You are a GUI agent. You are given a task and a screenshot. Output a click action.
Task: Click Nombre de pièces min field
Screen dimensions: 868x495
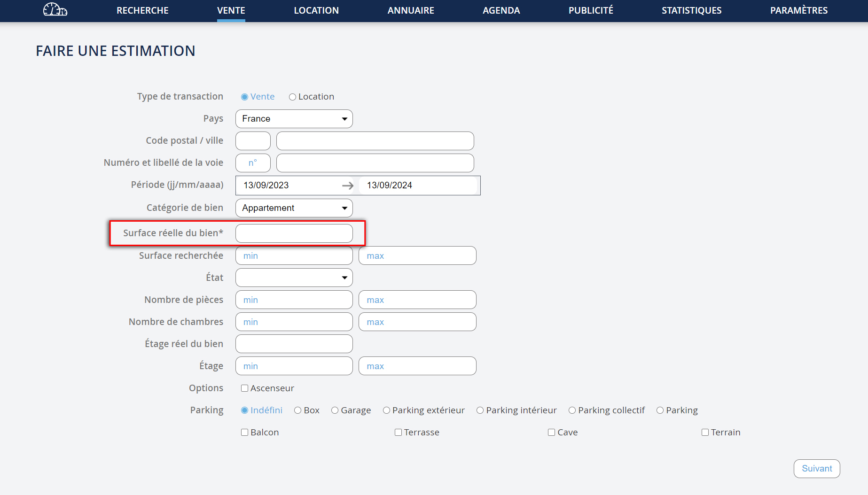pyautogui.click(x=294, y=300)
